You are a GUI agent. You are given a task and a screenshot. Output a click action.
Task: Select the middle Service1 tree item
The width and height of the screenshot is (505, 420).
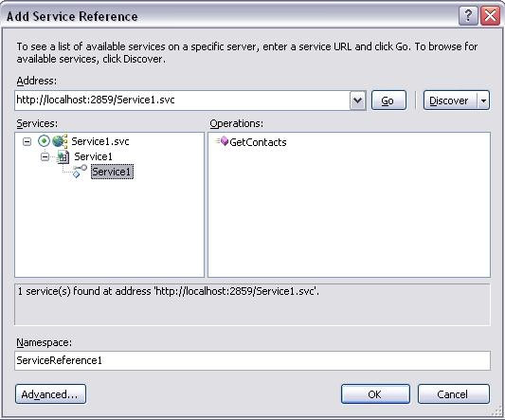tap(93, 156)
